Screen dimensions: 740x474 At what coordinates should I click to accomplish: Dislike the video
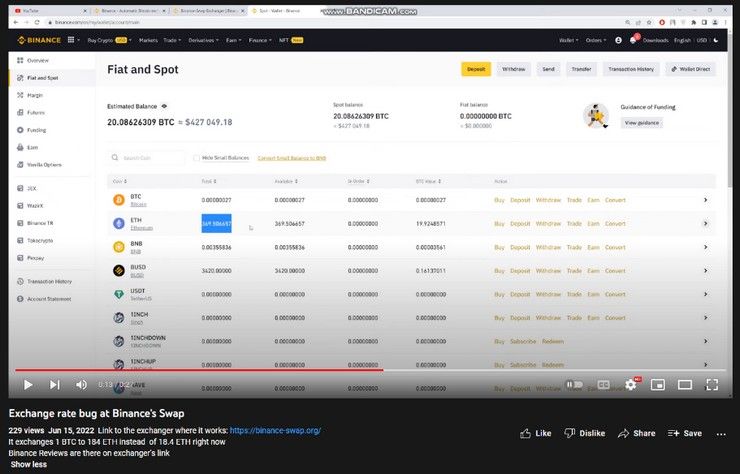[585, 433]
